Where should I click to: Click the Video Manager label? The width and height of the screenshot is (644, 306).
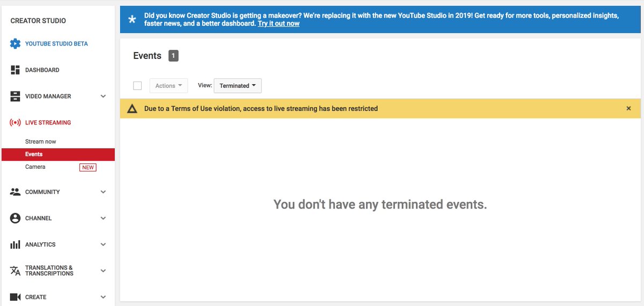click(x=48, y=96)
